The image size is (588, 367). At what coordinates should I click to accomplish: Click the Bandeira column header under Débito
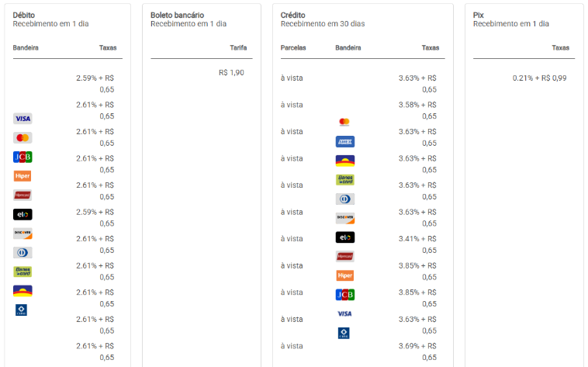tap(26, 48)
